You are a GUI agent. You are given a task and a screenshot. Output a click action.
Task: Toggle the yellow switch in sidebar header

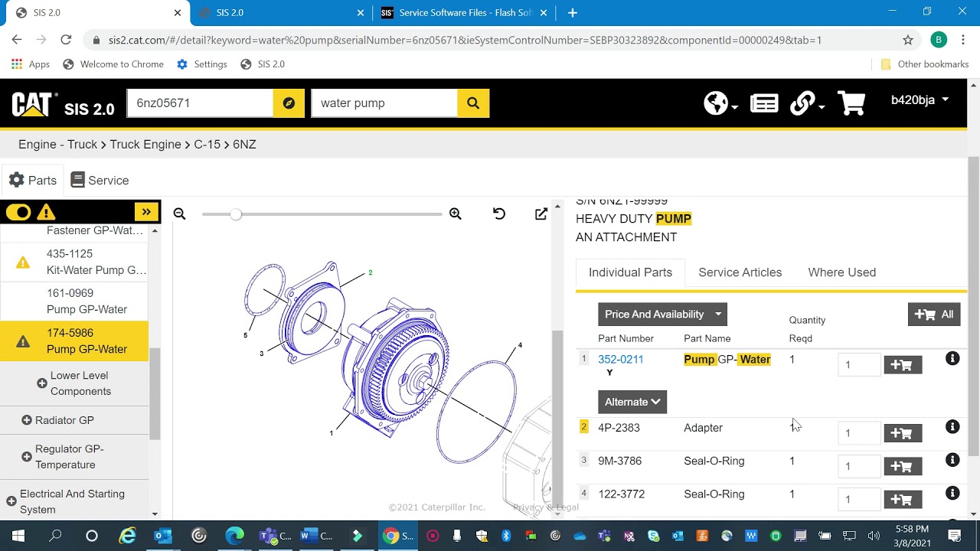[x=18, y=213]
